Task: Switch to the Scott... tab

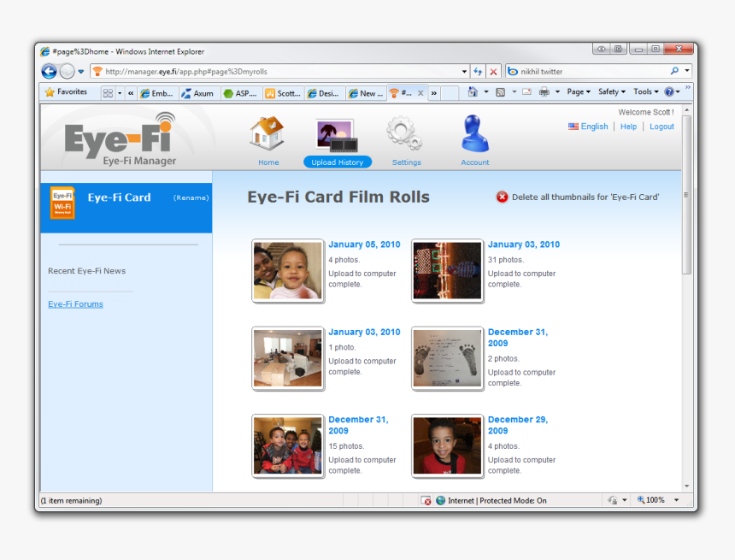Action: coord(283,93)
